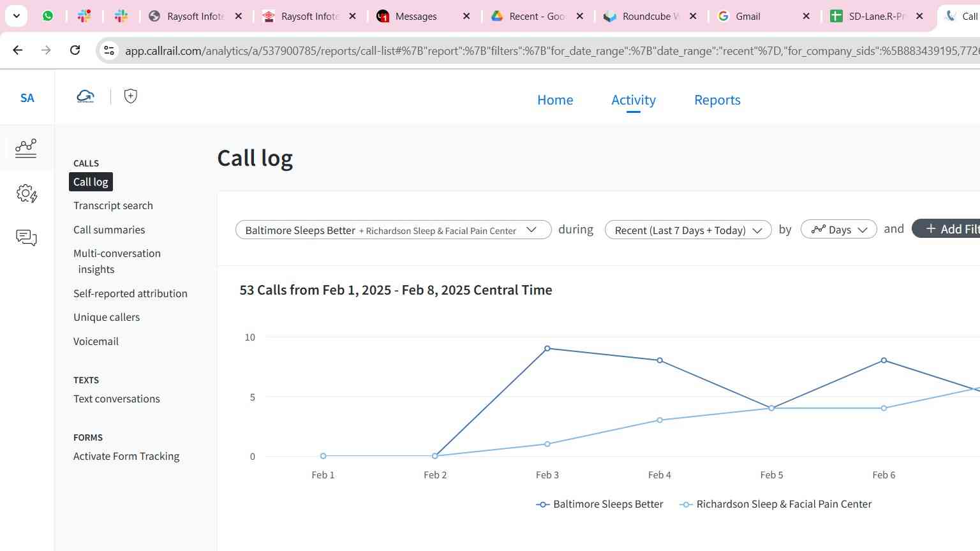Viewport: 980px width, 551px height.
Task: Click the browser back arrow
Action: click(x=18, y=50)
